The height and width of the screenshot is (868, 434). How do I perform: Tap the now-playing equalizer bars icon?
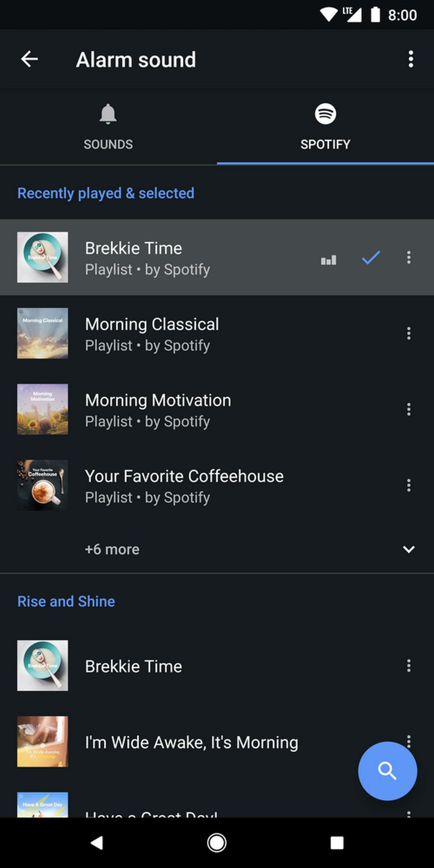[x=329, y=260]
